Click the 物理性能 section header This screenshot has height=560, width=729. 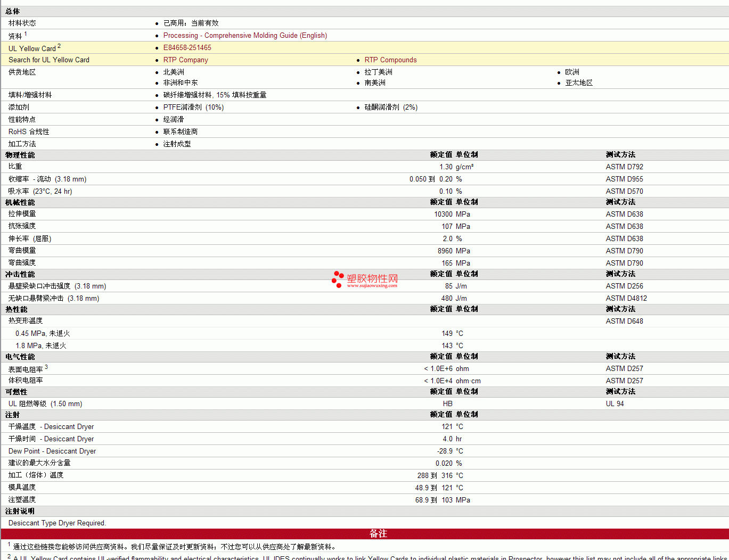[x=20, y=155]
